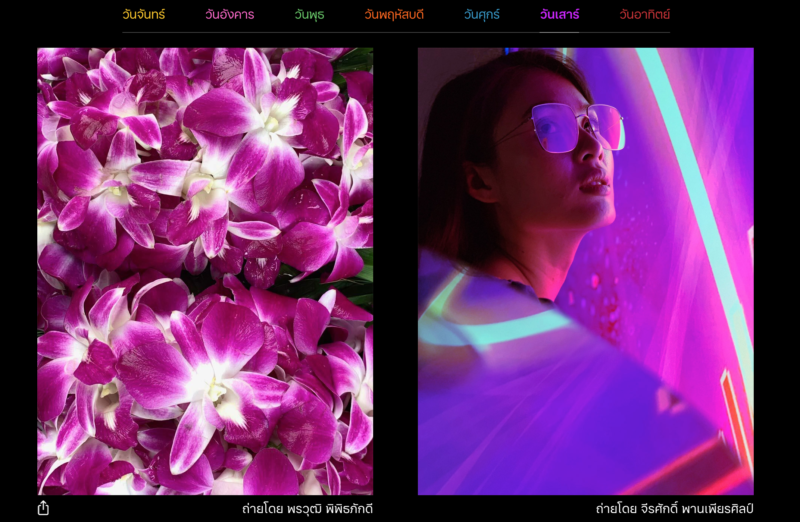Click the green leaf at orchid photo's top-right corner

click(358, 60)
